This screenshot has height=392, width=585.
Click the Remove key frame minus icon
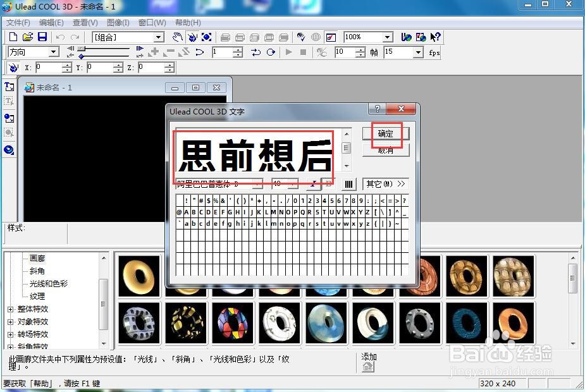tap(169, 52)
